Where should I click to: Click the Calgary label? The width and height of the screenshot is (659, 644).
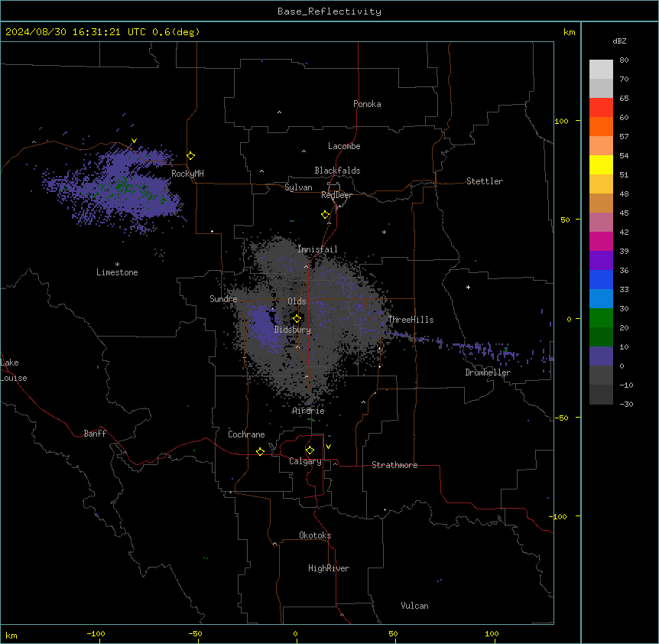coord(306,461)
